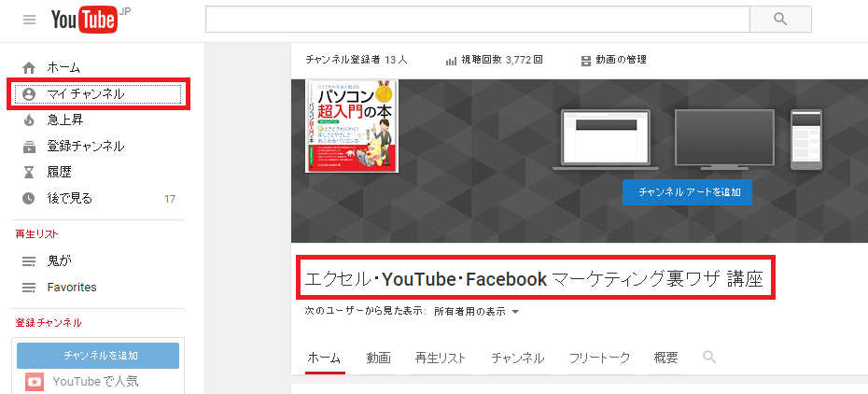Open the hamburger guide menu icon
868x394 pixels.
(29, 20)
